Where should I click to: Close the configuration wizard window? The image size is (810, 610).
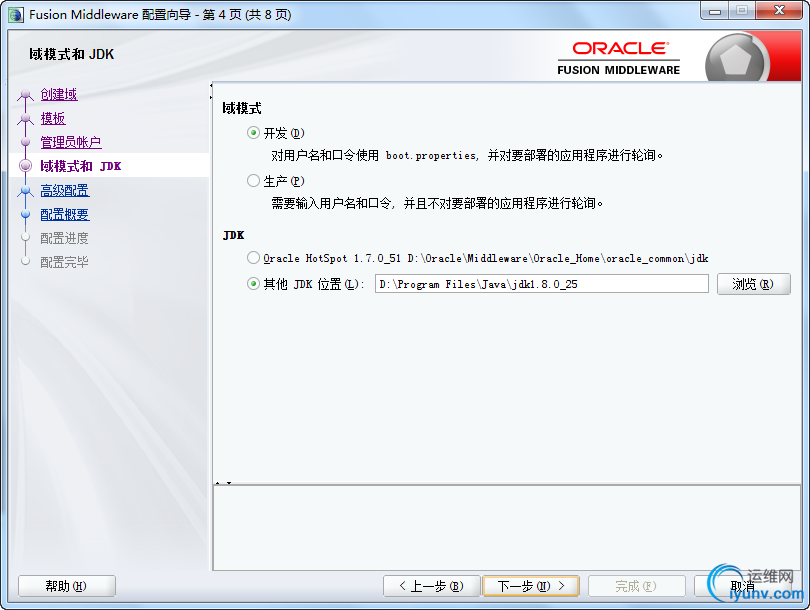(x=780, y=11)
